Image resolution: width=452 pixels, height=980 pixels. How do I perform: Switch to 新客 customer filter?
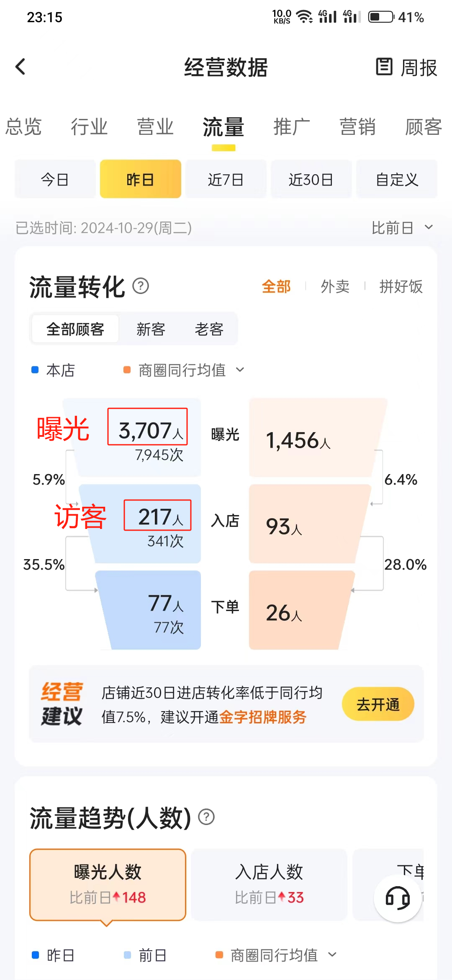(x=151, y=329)
